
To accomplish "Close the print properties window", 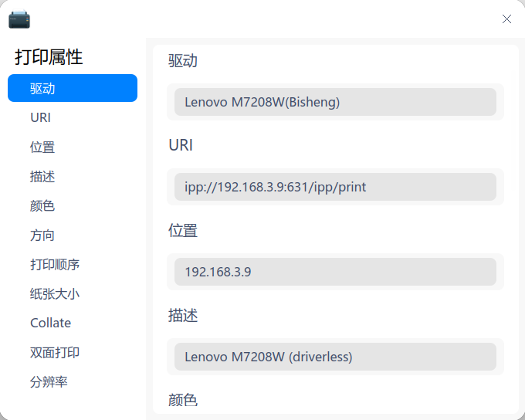I will 506,19.
